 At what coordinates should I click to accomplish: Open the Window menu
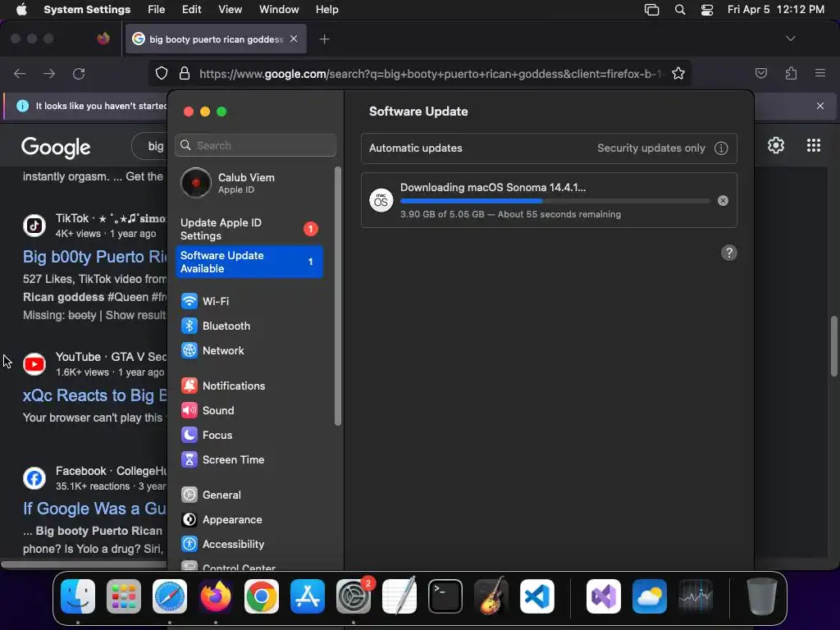click(x=279, y=10)
